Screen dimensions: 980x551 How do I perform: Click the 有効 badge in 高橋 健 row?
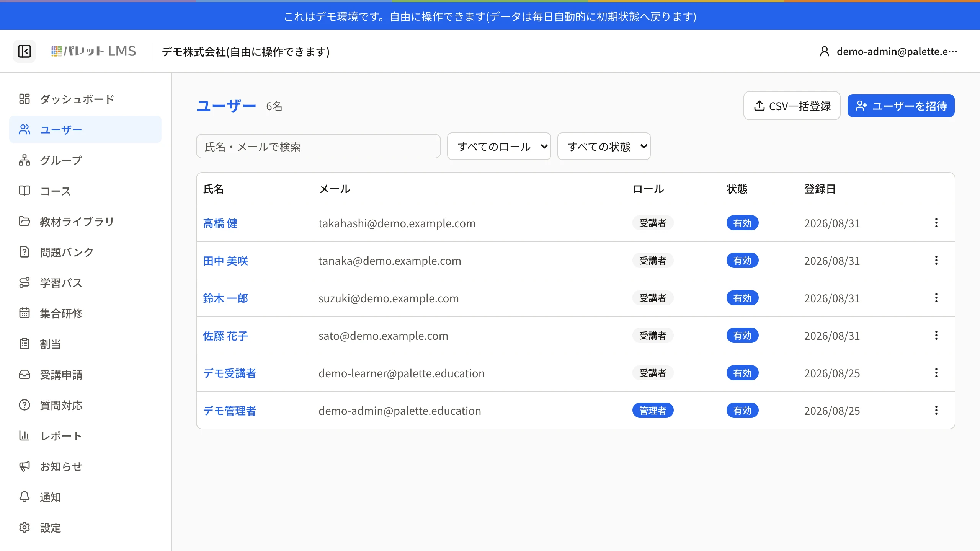tap(742, 223)
